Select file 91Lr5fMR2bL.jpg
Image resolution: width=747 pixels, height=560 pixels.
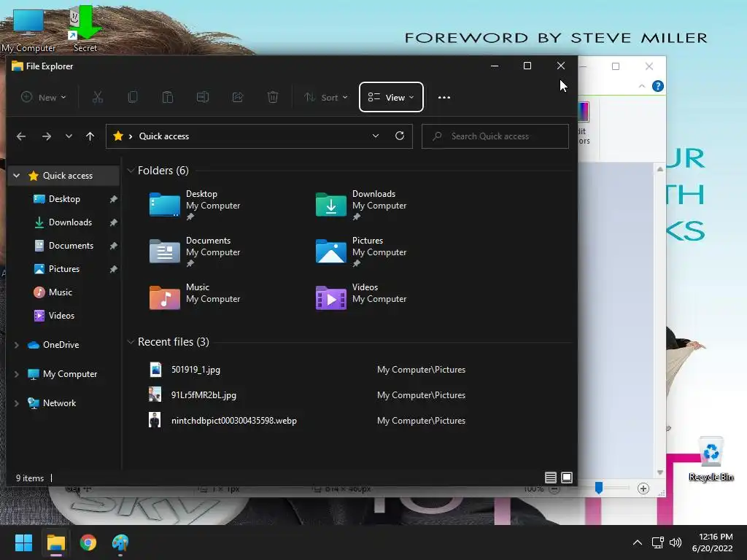[204, 395]
